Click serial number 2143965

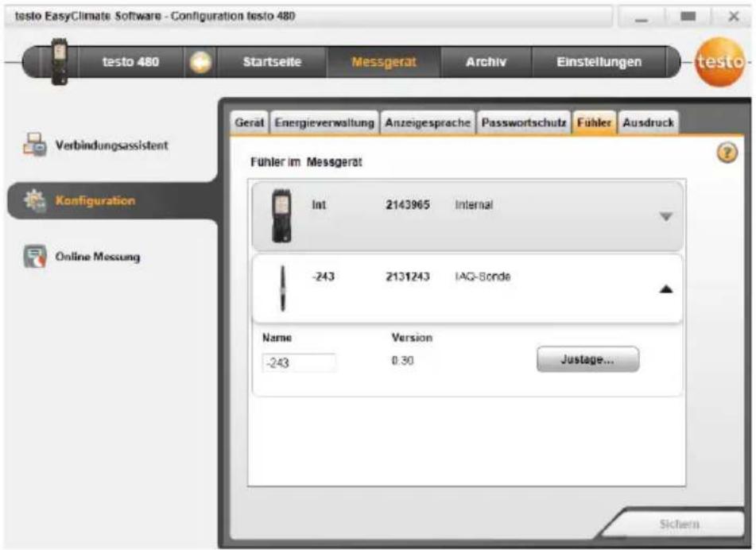tap(407, 205)
